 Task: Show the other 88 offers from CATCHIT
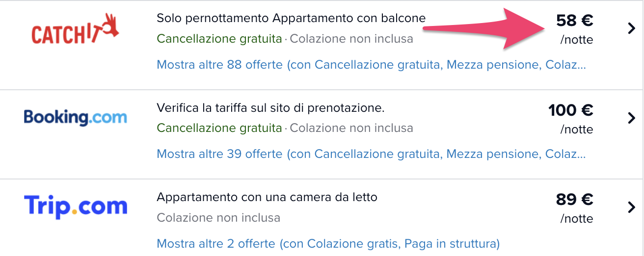(x=371, y=65)
